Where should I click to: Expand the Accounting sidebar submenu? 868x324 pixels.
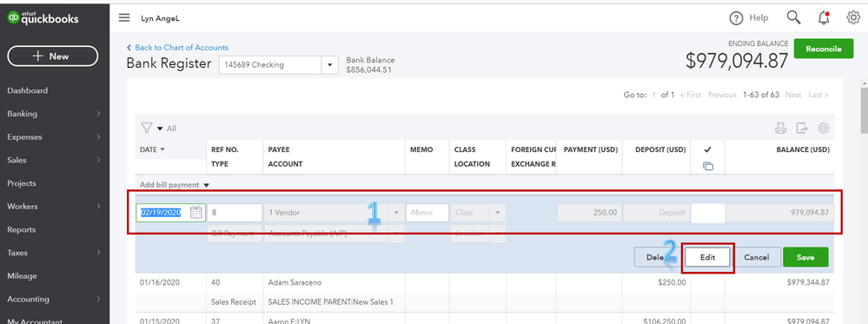pos(98,299)
